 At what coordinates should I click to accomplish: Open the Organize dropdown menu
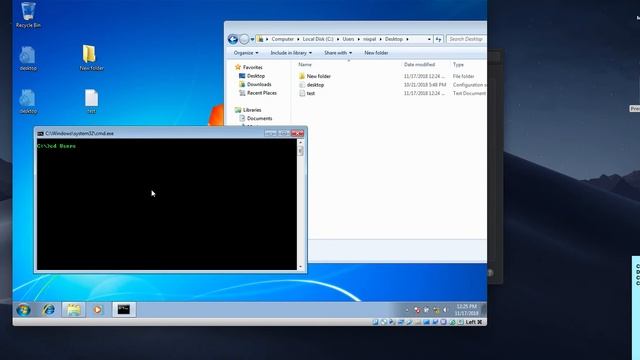click(246, 53)
